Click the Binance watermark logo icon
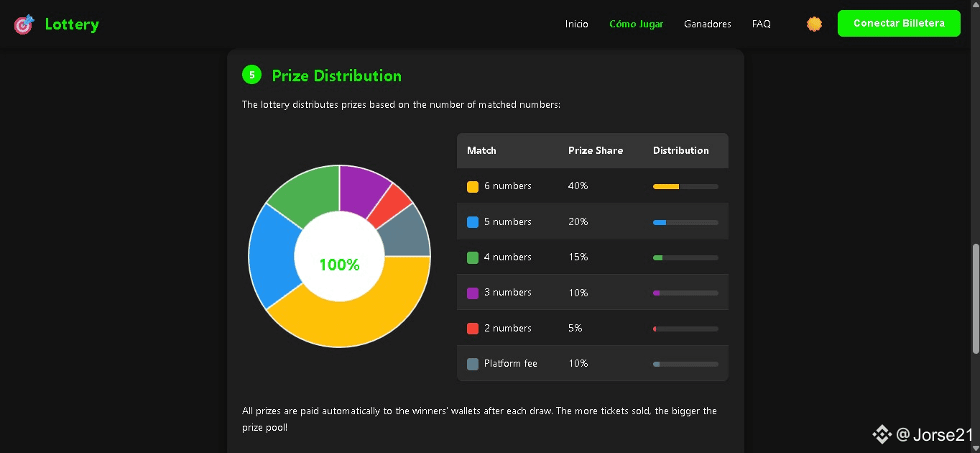Image resolution: width=980 pixels, height=453 pixels. 882,434
